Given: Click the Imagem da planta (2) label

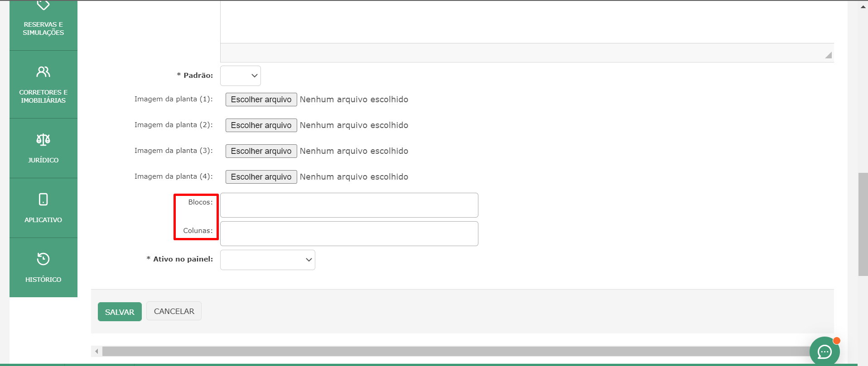Looking at the screenshot, I should tap(174, 125).
